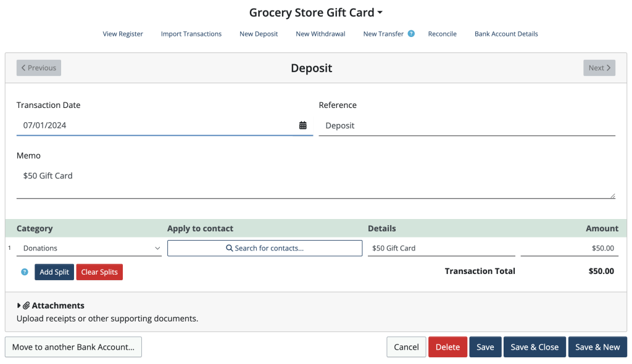Switch to View Register

coord(123,33)
